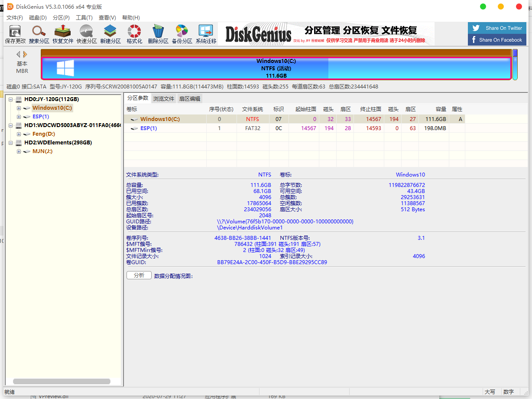Click the 198.0MB capacity cell
532x399 pixels.
tap(434, 128)
